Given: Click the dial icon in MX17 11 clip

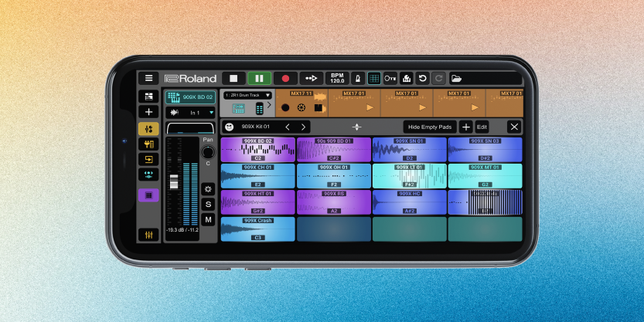Looking at the screenshot, I should point(302,108).
